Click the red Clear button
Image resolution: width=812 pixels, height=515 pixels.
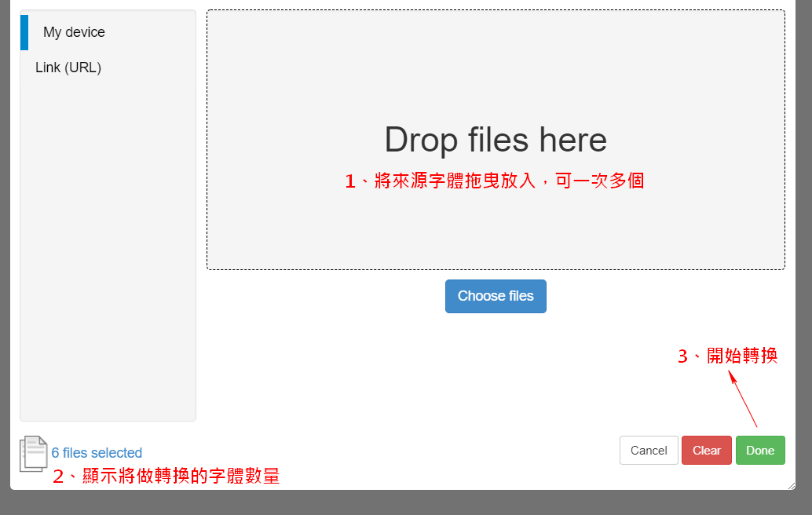[x=706, y=450]
